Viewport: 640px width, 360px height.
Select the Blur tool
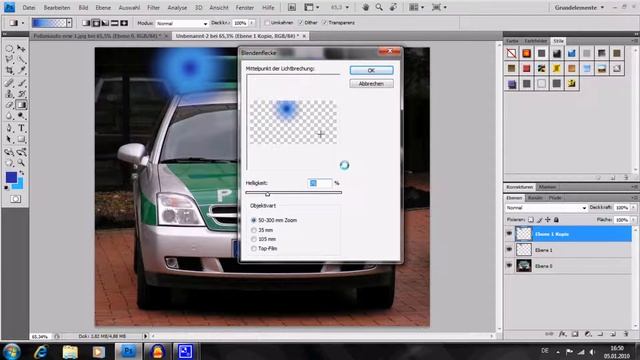point(9,116)
